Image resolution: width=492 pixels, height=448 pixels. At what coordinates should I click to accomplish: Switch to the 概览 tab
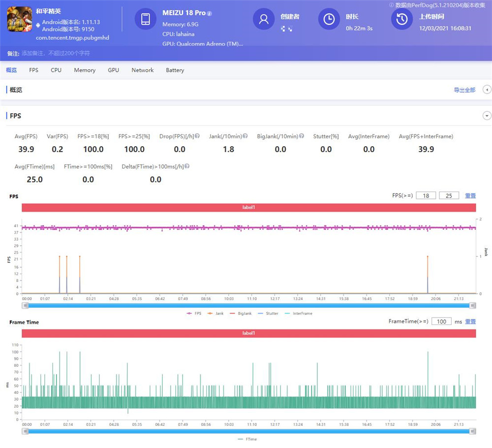[x=11, y=70]
